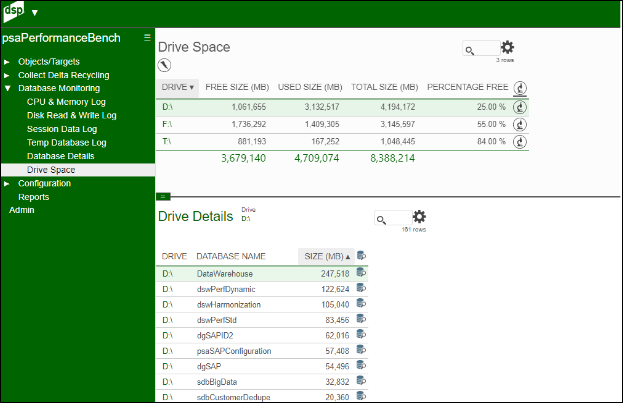Click database icon for dswHarmonization row

tap(361, 303)
